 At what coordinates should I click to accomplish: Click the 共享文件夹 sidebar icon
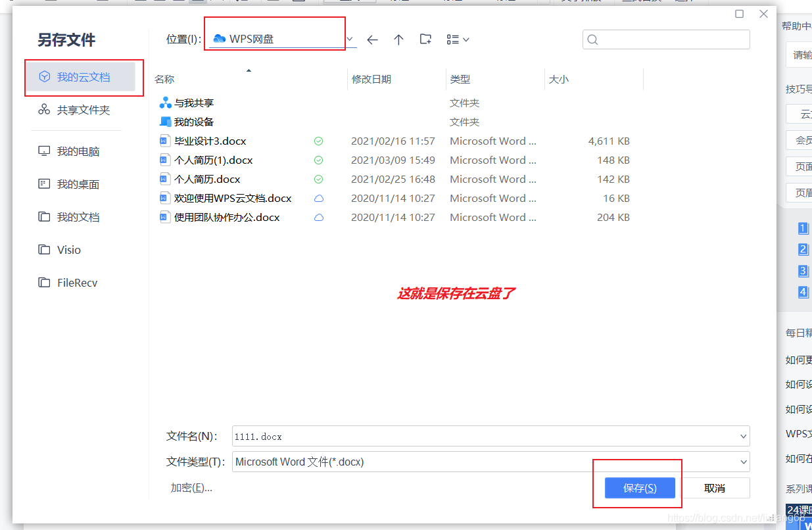coord(44,110)
